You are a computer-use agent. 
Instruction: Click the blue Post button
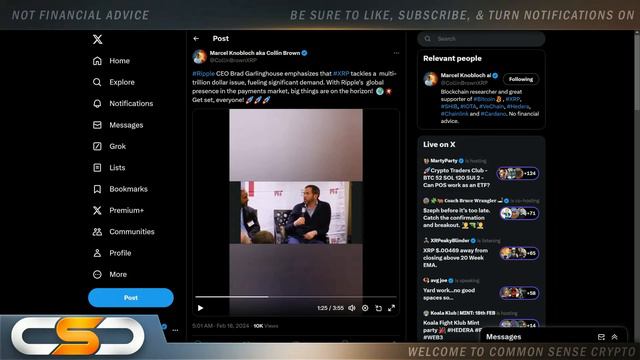(x=131, y=298)
